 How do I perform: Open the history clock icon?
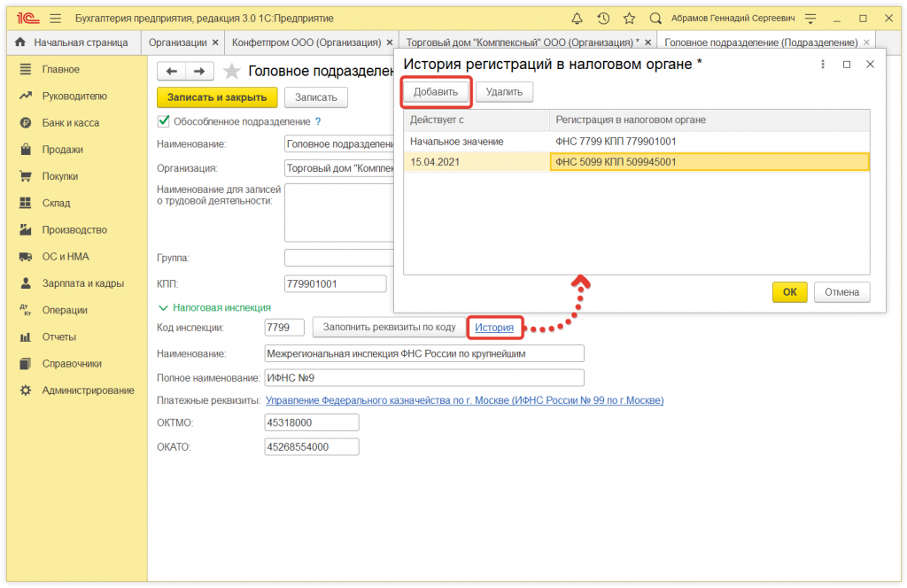tap(603, 18)
